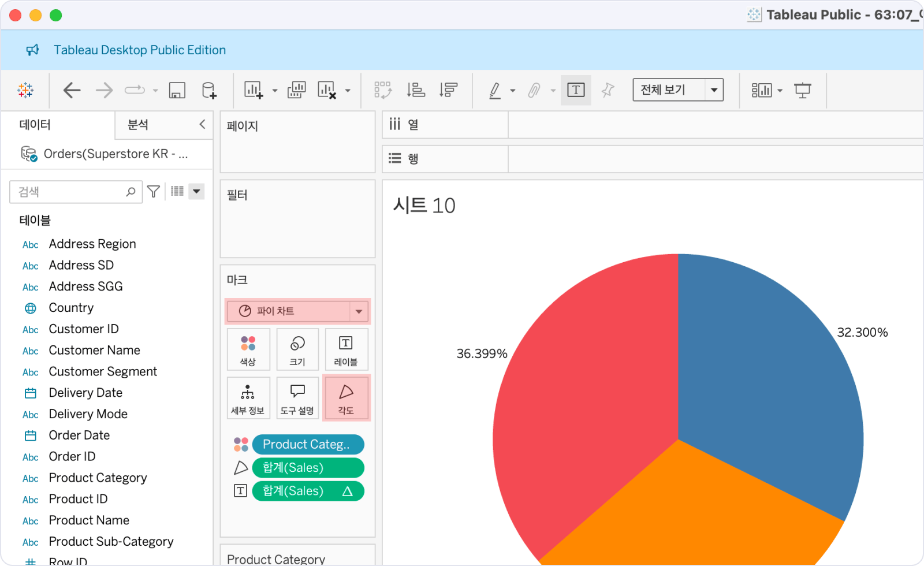Screen dimensions: 924x566
Task: Click the save icon in toolbar
Action: (x=177, y=90)
